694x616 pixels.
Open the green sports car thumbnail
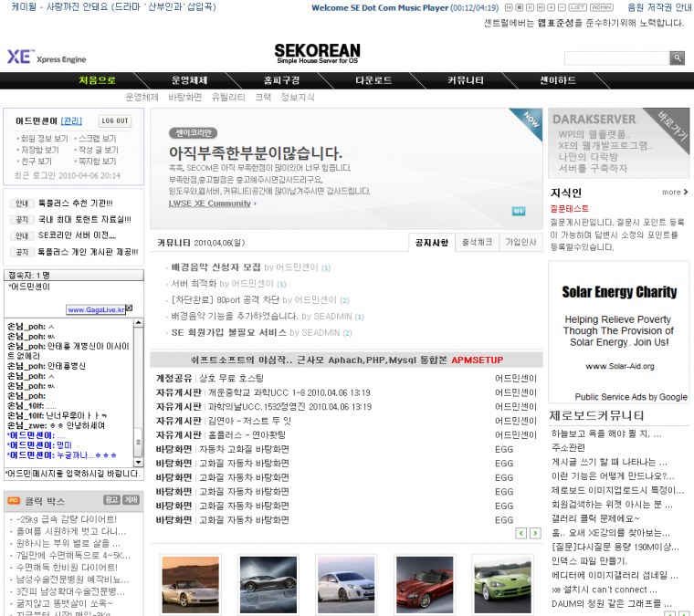point(502,585)
